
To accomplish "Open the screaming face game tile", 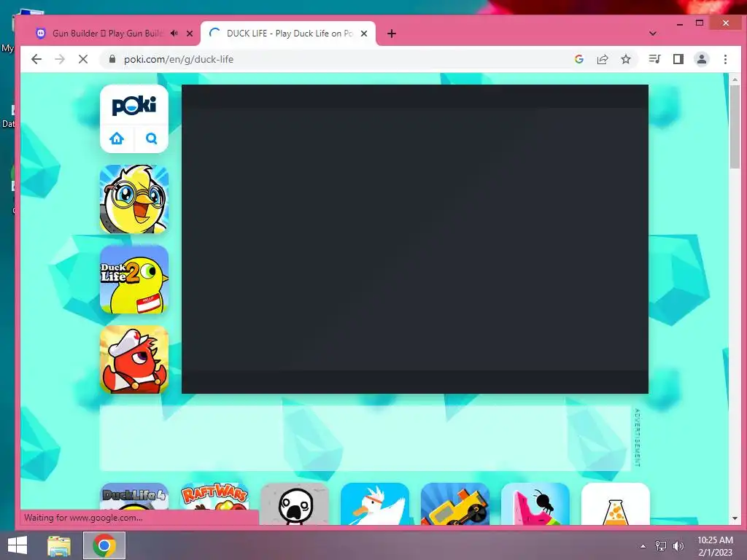I will (x=295, y=504).
